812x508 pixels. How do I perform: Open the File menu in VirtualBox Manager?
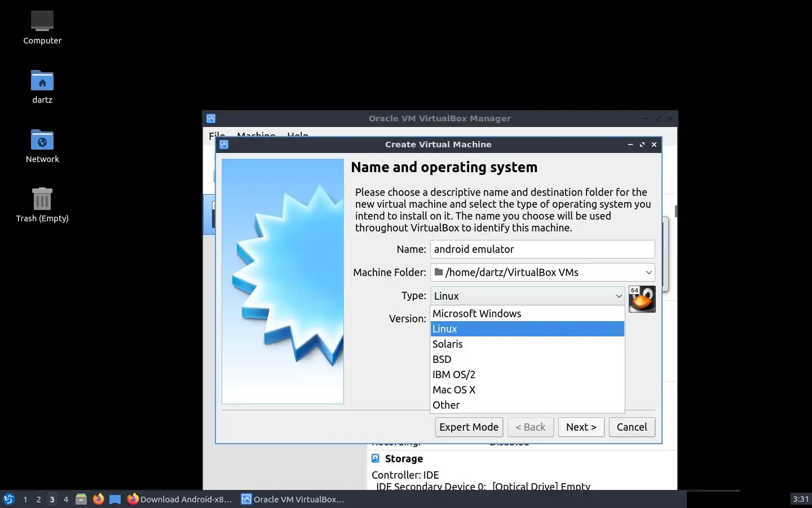coord(217,135)
